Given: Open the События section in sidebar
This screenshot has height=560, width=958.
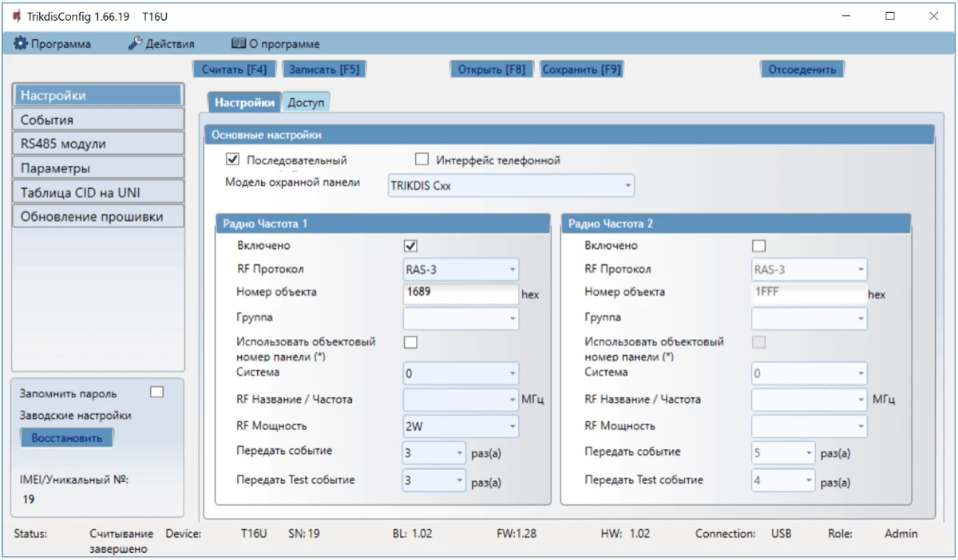Looking at the screenshot, I should (98, 120).
